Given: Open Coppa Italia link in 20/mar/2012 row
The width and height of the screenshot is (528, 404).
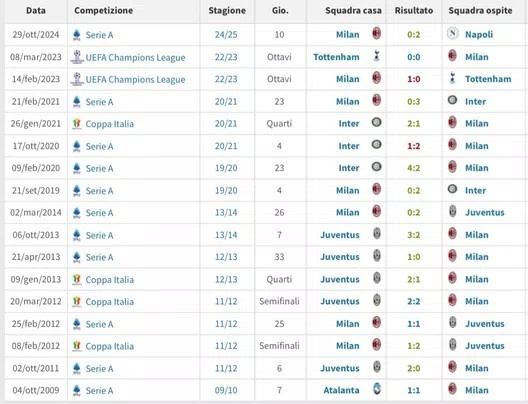Looking at the screenshot, I should click(x=109, y=302).
